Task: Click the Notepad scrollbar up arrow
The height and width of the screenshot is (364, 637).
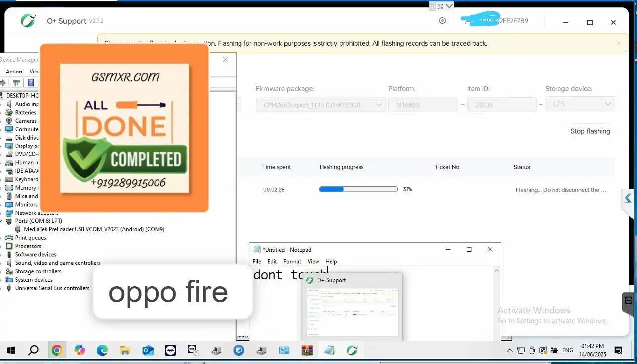Action: pyautogui.click(x=496, y=271)
